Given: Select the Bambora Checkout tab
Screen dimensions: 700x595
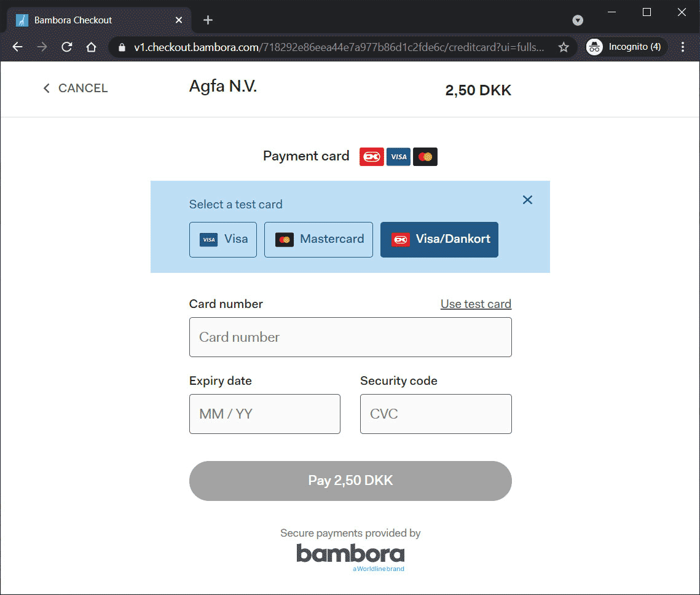Looking at the screenshot, I should pos(98,20).
